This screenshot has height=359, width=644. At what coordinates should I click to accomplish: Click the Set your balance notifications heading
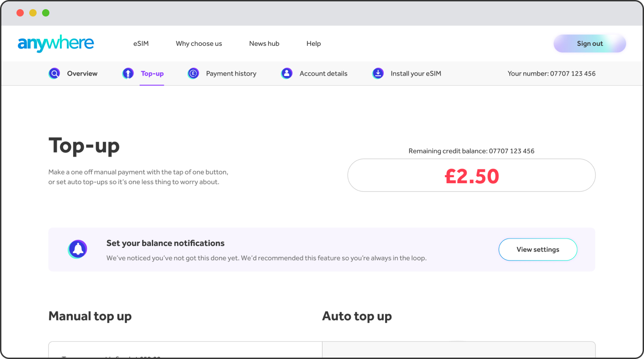166,243
